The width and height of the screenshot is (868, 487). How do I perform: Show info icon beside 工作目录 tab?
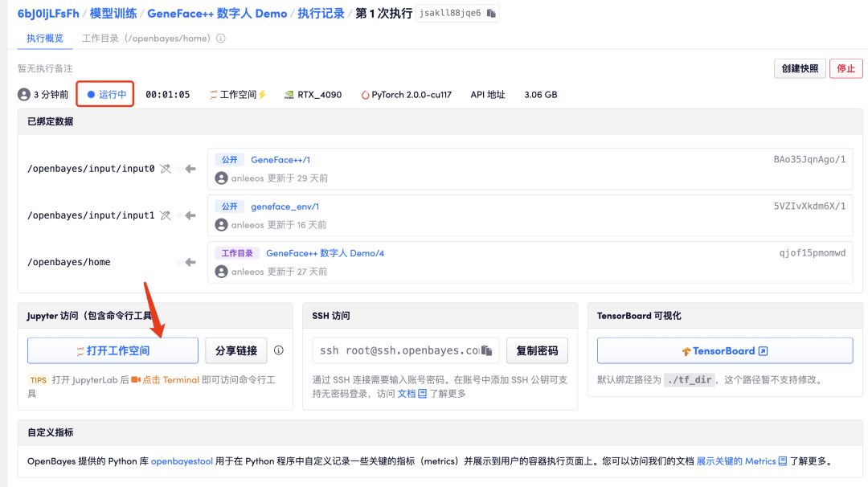point(221,39)
